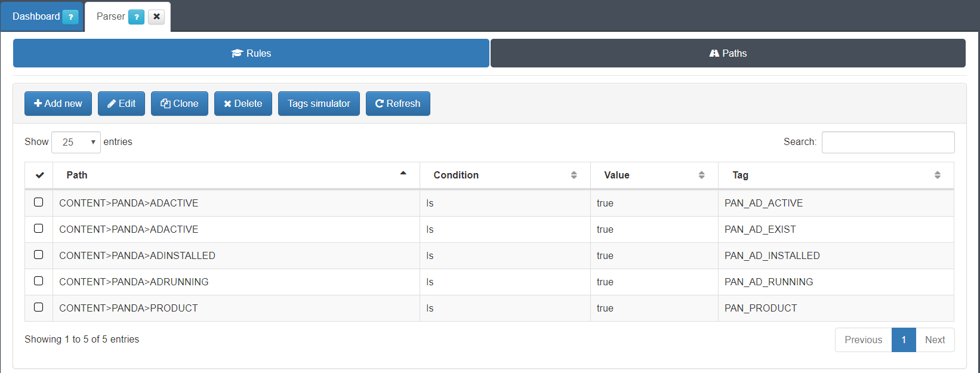Click the help icon on Dashboard tab
The height and width of the screenshot is (373, 980).
pyautogui.click(x=70, y=17)
